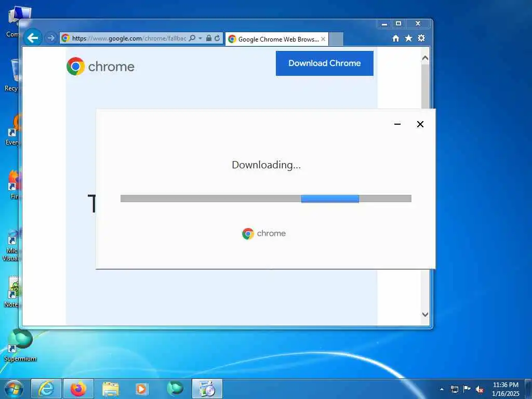
Task: Click the Downloading... status text
Action: (x=267, y=165)
